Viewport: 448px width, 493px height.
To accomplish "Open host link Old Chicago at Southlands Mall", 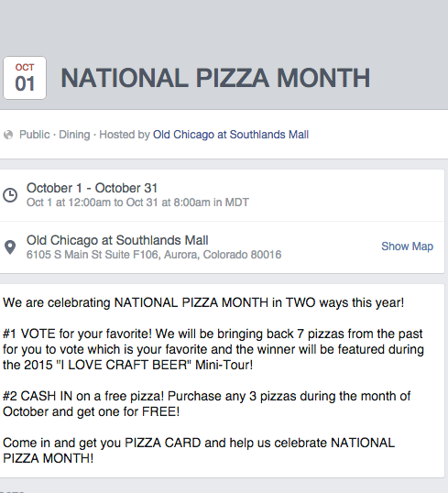I will pos(231,135).
